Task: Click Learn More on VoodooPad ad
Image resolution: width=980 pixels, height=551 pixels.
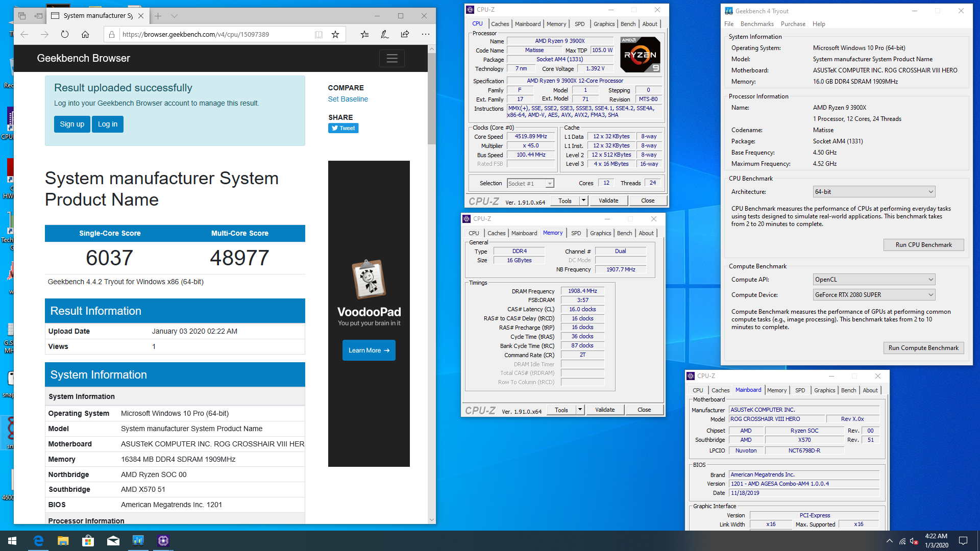Action: [x=369, y=350]
